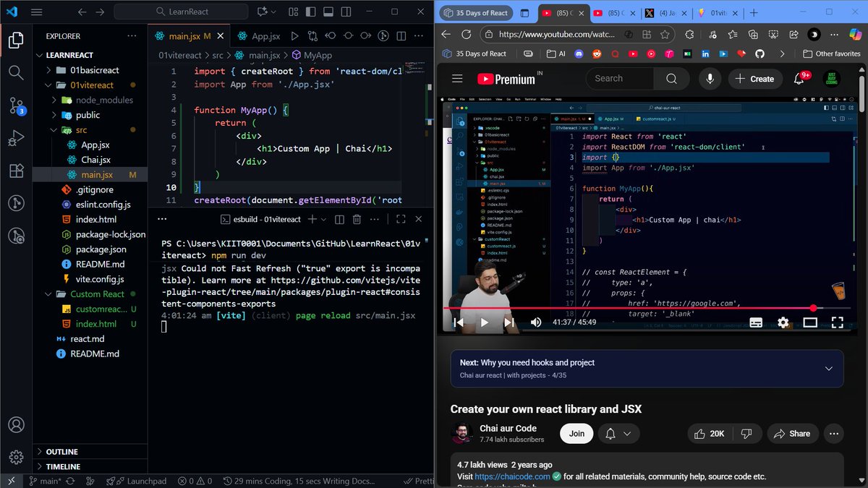This screenshot has height=488, width=868.
Task: Click the Share button under video
Action: (x=791, y=433)
